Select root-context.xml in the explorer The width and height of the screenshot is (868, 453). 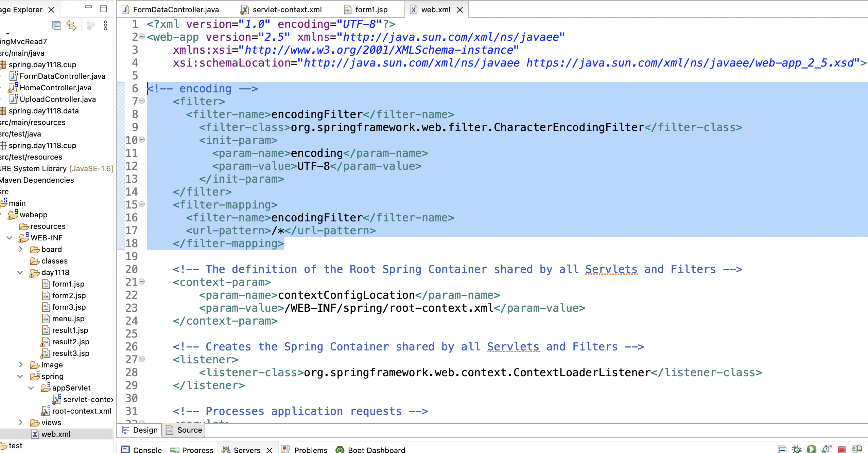[x=81, y=411]
